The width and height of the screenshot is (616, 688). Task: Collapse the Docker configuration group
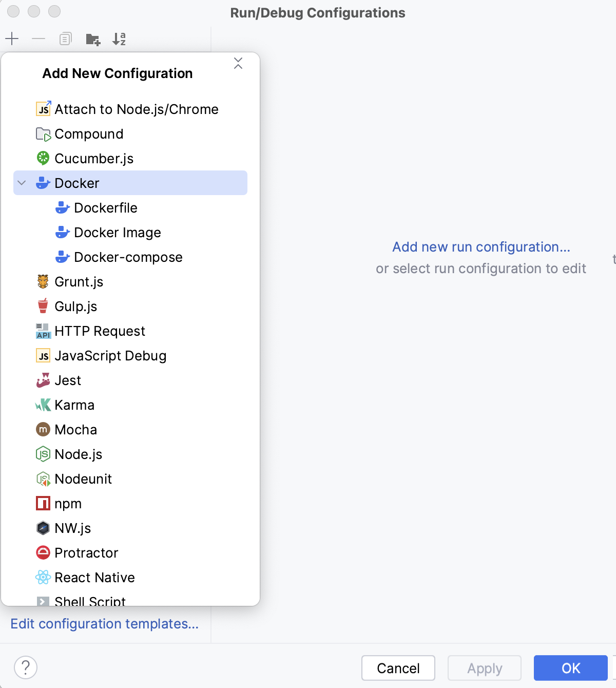(21, 182)
